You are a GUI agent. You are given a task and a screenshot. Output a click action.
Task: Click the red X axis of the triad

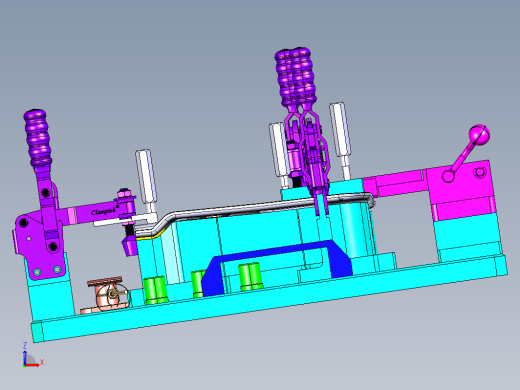point(33,365)
